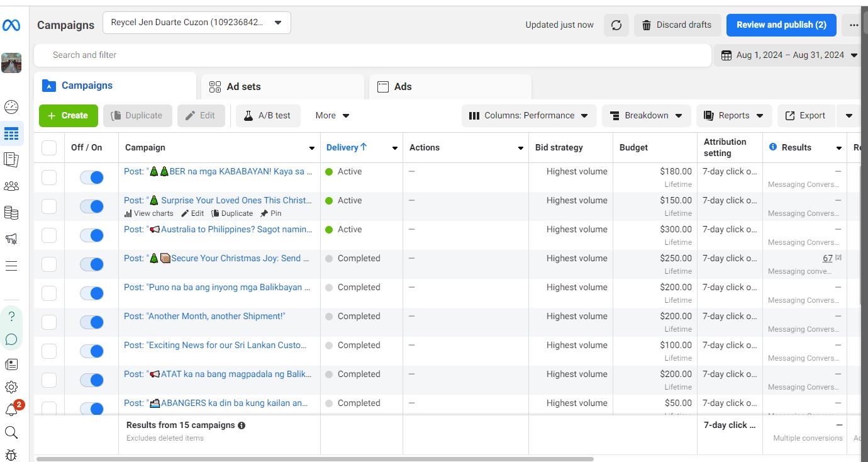868x462 pixels.
Task: Open the Help question mark icon
Action: (11, 317)
